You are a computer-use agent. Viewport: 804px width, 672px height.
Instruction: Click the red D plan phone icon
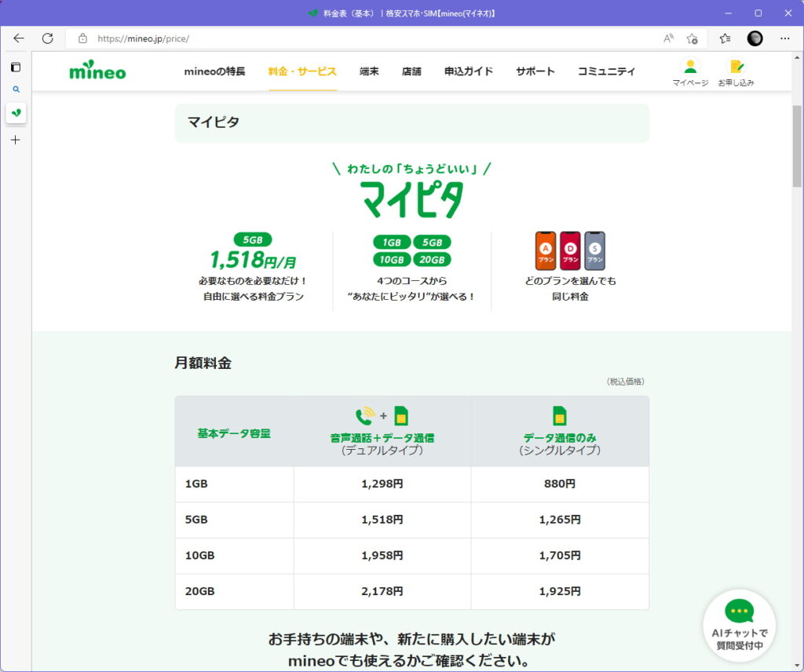click(570, 250)
